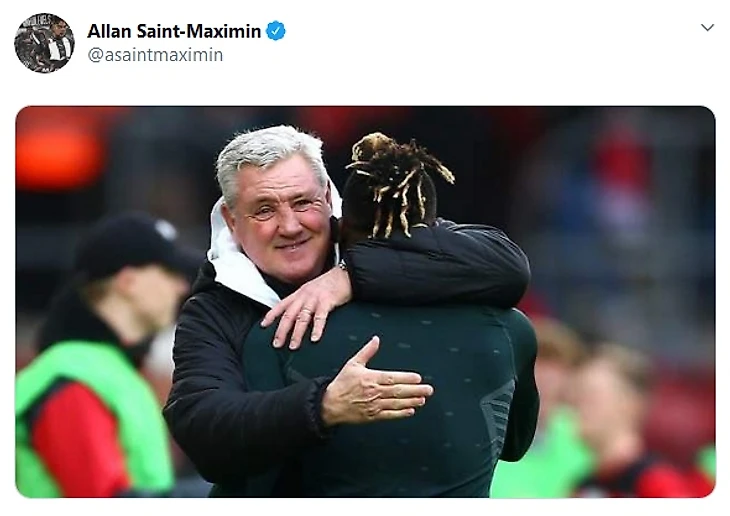Click the blue verified checkmark badge
730x516 pixels.
click(x=276, y=31)
